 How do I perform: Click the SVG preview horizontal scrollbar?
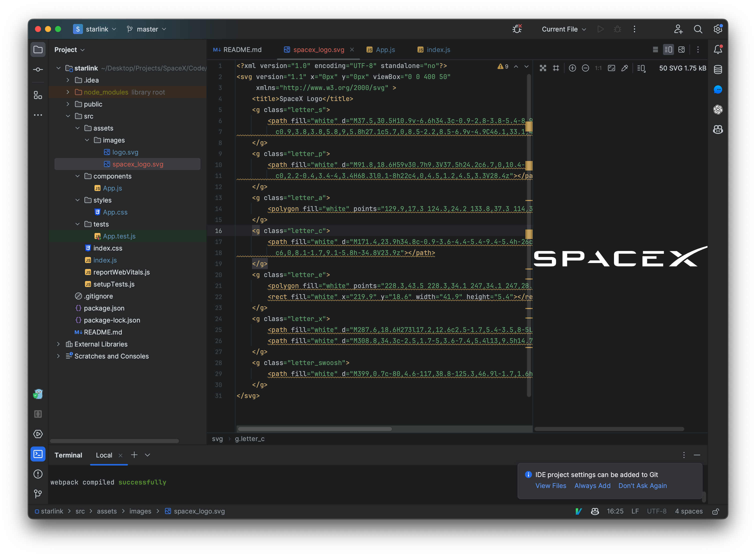(x=609, y=429)
